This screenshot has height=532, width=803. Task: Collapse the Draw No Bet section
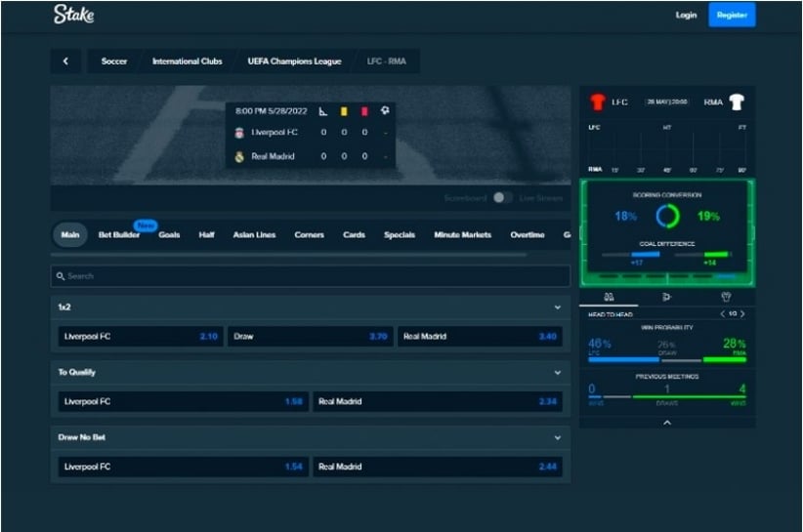(558, 438)
